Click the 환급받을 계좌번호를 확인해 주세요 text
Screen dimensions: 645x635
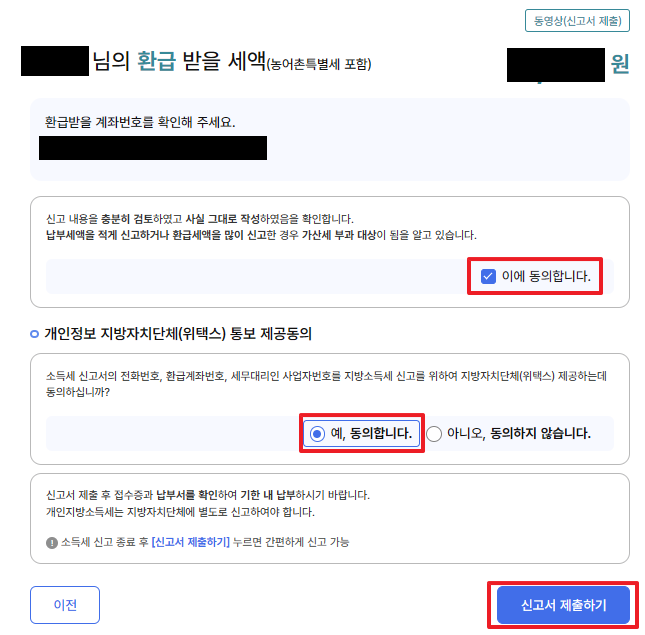coord(140,122)
